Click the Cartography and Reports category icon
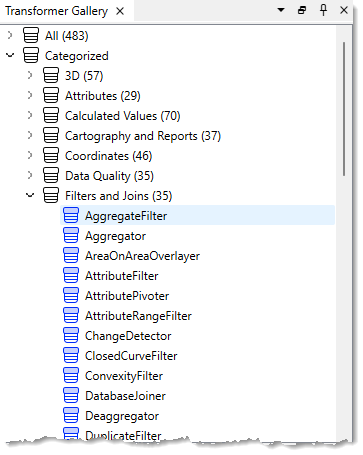Viewport: 363px width, 455px height. click(x=51, y=135)
